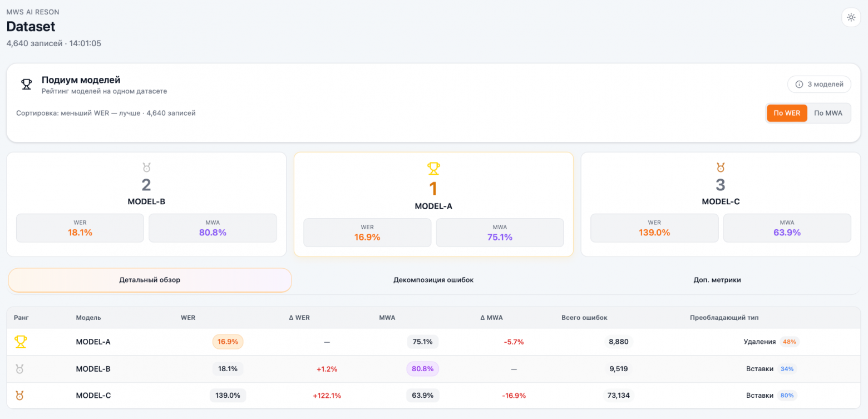
Task: Click the bronze medal icon above MODEL-C card
Action: click(x=721, y=167)
